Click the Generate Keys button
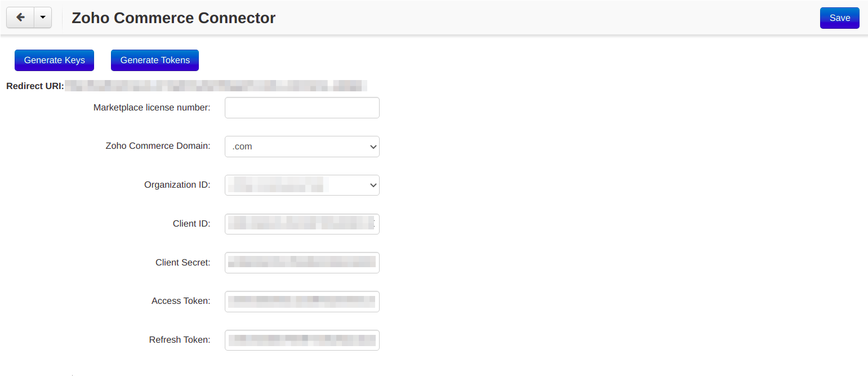This screenshot has width=868, height=376. tap(54, 60)
